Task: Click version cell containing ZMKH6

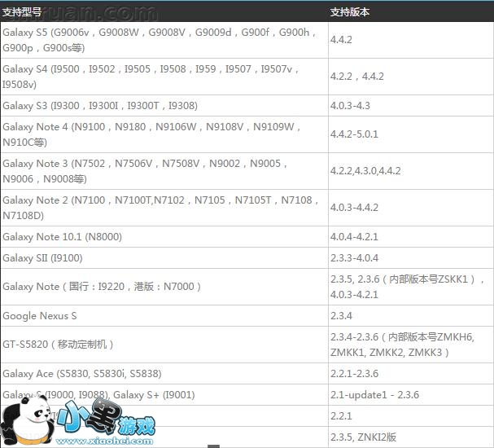Action: 411,345
